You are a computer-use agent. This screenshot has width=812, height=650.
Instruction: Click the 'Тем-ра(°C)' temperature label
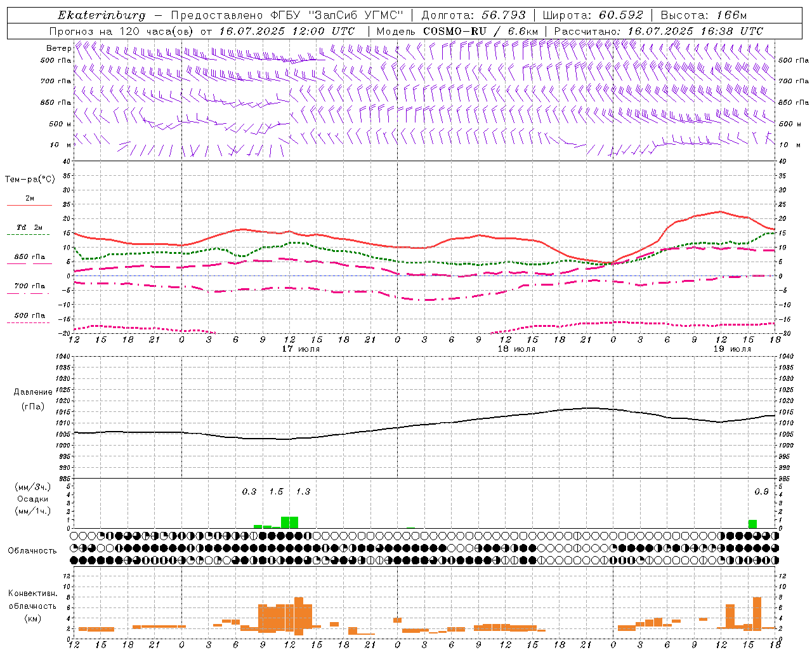(30, 180)
